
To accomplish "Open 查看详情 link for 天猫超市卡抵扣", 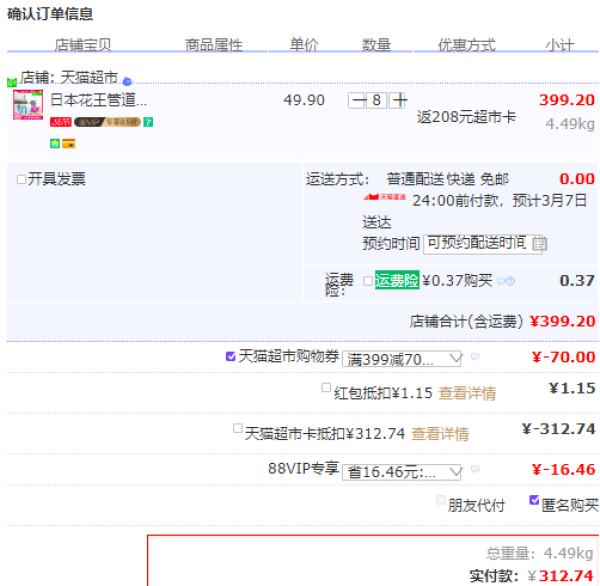I will click(440, 434).
